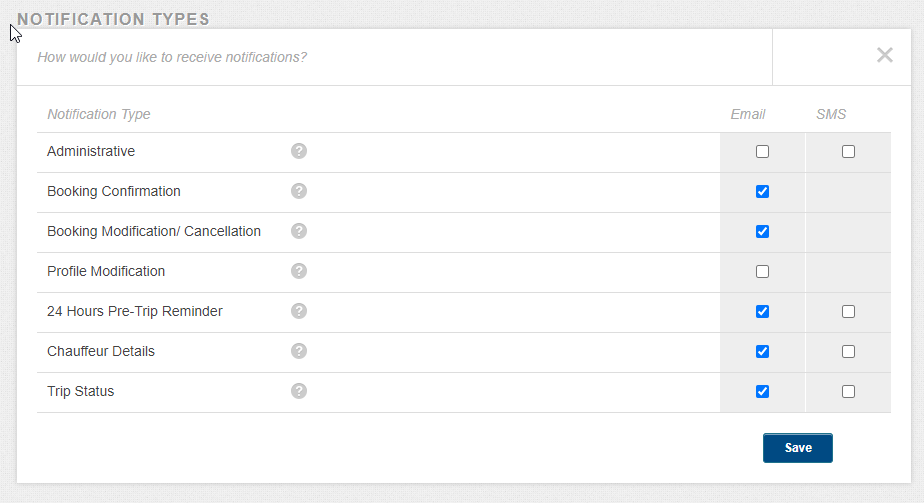924x503 pixels.
Task: Click help icon for 24 Hours Pre-Trip Reminder
Action: [298, 311]
